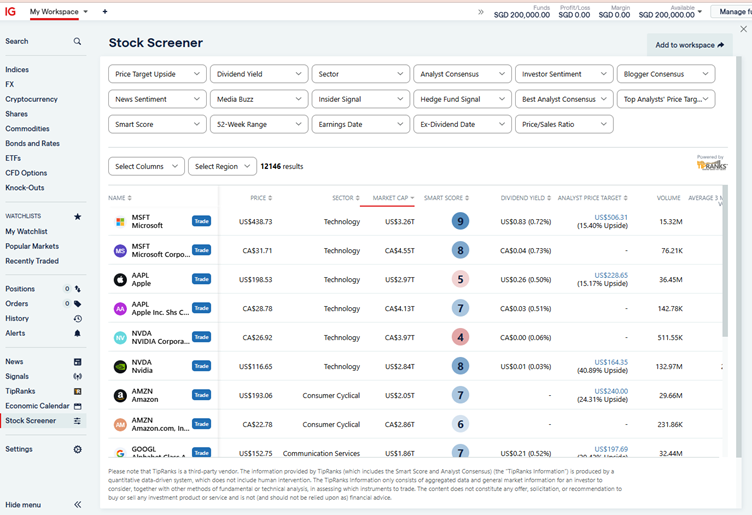The image size is (752, 515).
Task: Open the Earnings Date filter
Action: 361,124
